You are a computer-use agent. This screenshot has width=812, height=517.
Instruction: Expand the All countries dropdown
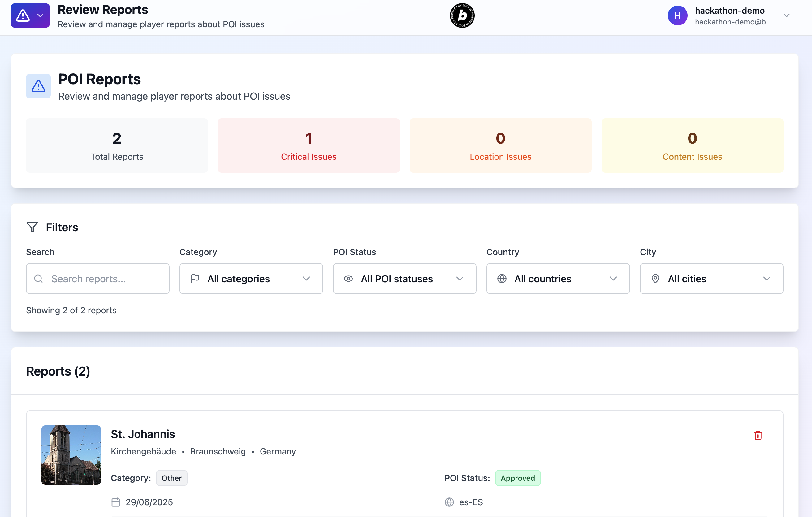(558, 279)
